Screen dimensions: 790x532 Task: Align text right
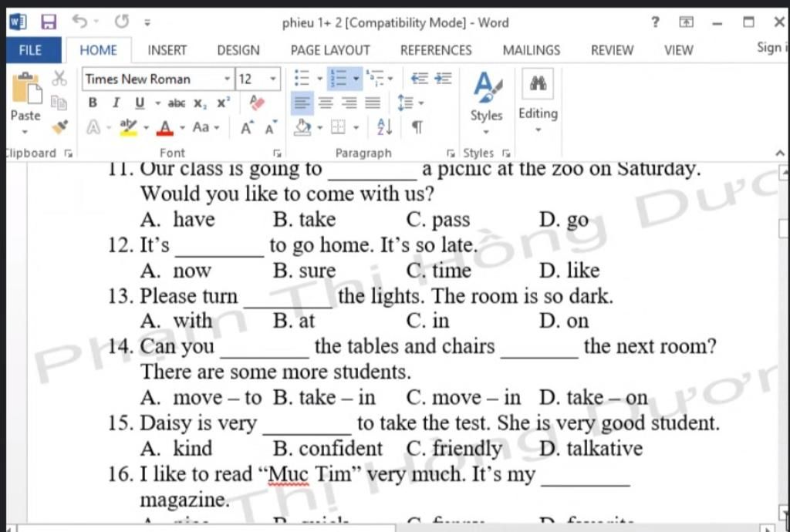349,103
